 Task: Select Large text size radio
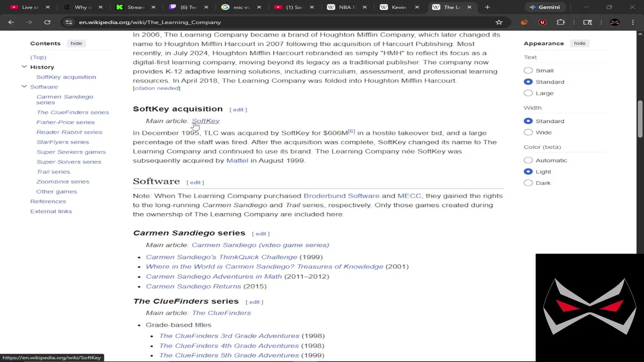528,93
